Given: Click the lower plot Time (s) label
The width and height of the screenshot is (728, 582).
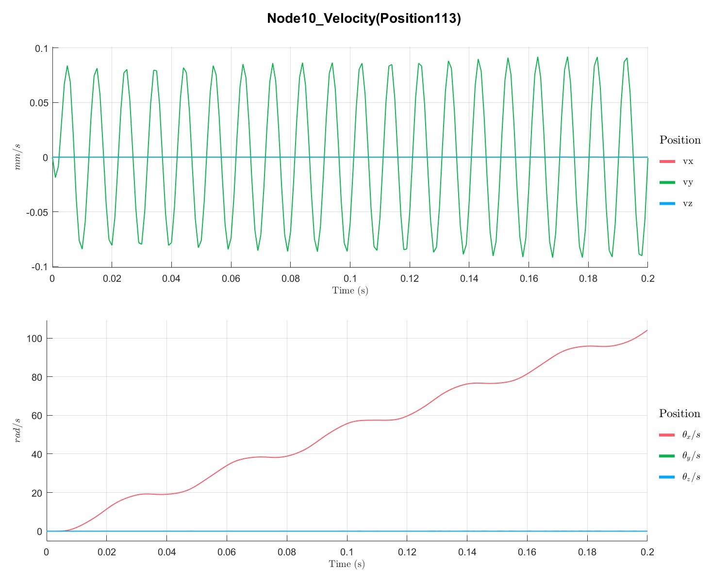Looking at the screenshot, I should tap(347, 564).
